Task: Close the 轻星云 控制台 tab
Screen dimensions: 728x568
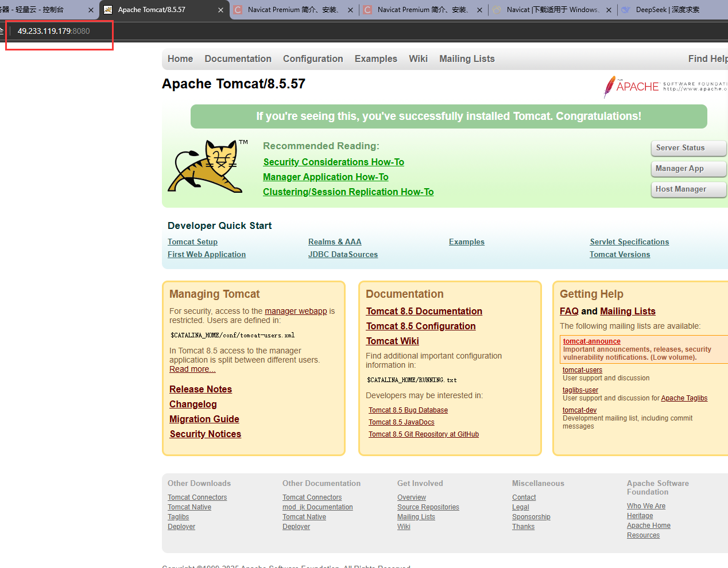Action: pos(91,10)
